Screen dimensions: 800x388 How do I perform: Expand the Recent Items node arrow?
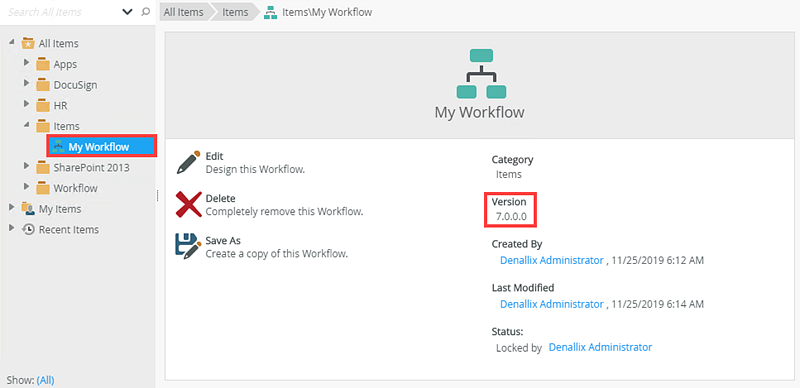click(x=12, y=228)
